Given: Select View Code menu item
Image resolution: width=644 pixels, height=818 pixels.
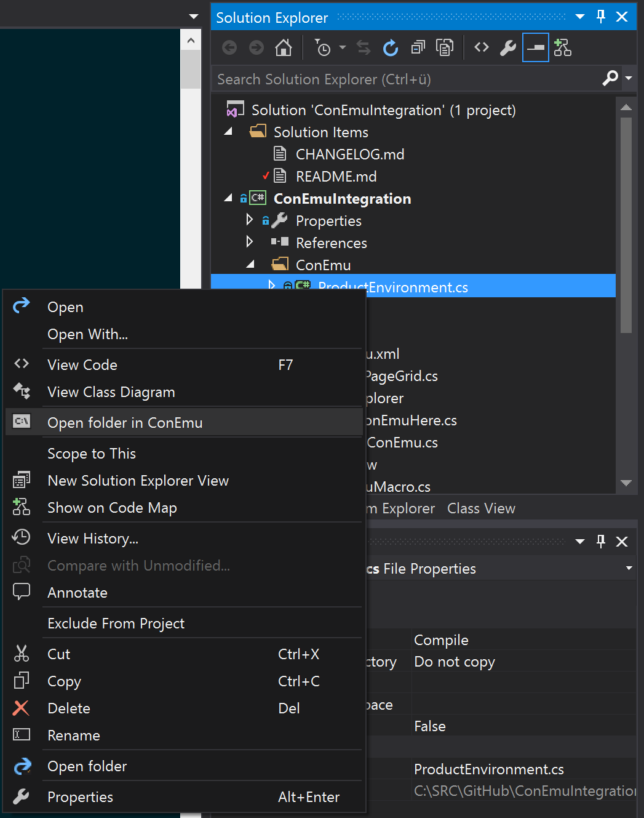Looking at the screenshot, I should pyautogui.click(x=82, y=365).
